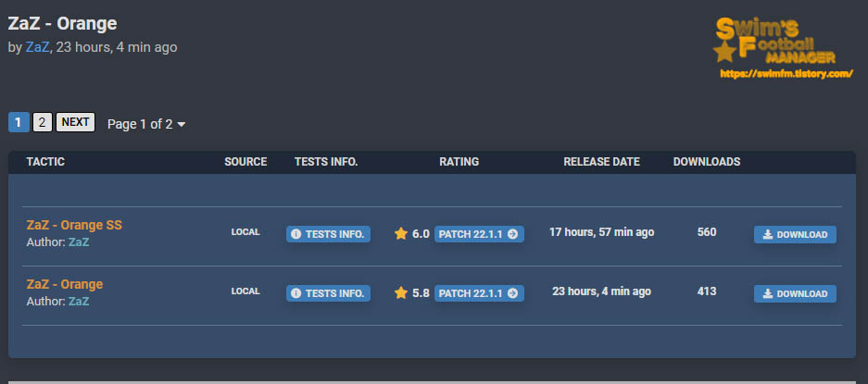This screenshot has height=384, width=868.
Task: Open TESTS INFO. for ZaZ - Orange SS
Action: 328,234
